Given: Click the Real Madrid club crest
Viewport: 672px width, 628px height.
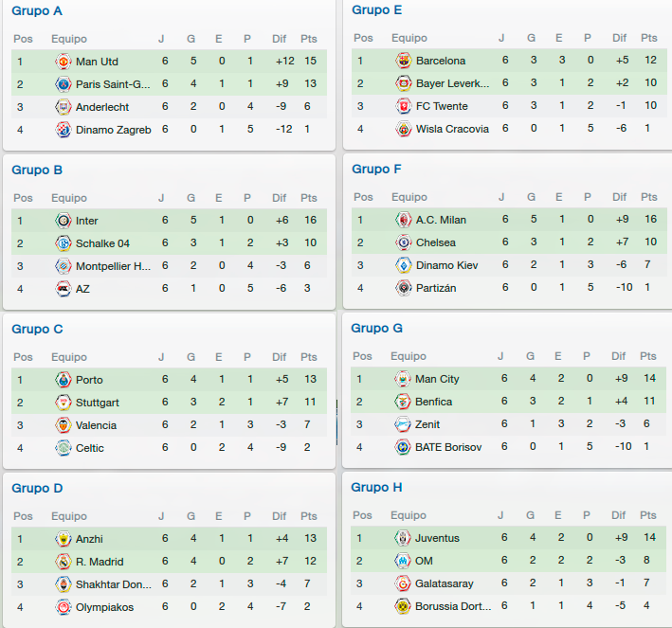Looking at the screenshot, I should [64, 561].
